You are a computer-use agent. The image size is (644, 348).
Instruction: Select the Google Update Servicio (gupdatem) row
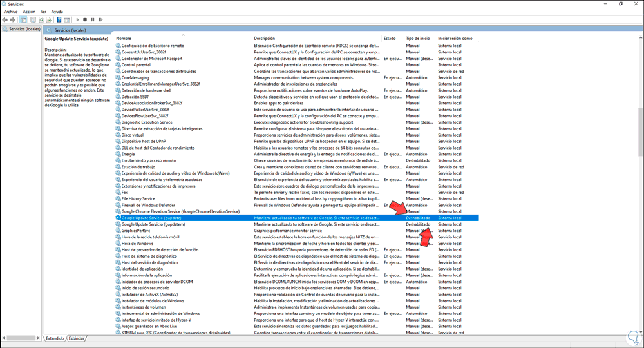297,224
